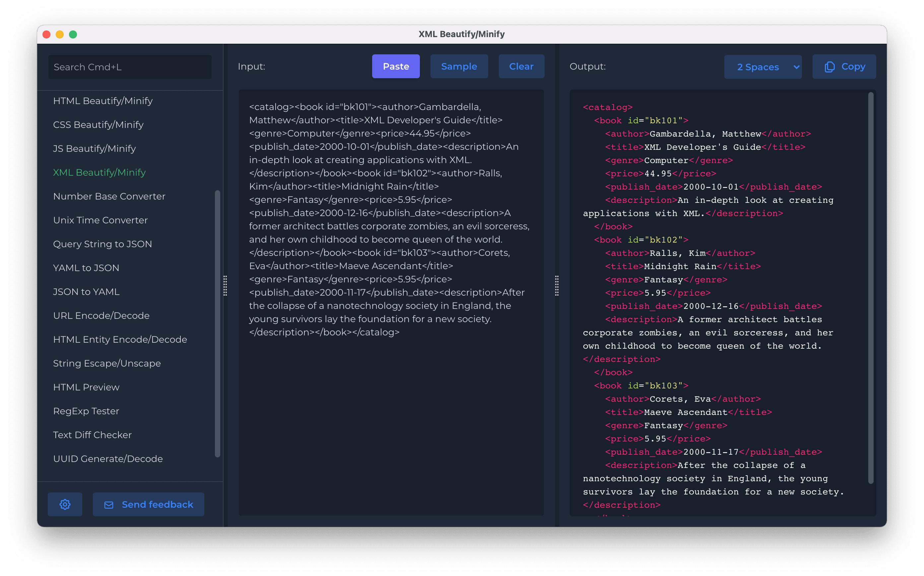Select the XML Beautify/Minify tool
924x576 pixels.
click(x=99, y=172)
